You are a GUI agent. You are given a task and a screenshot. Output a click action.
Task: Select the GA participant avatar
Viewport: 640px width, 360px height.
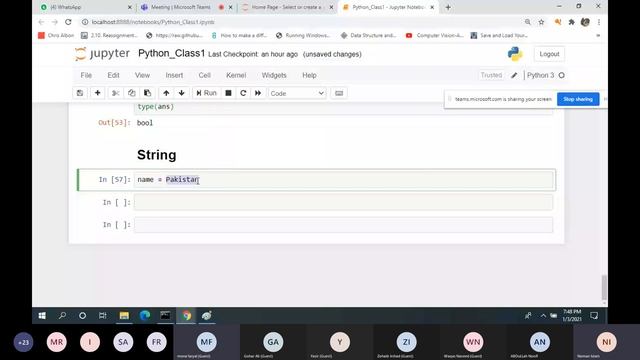pyautogui.click(x=273, y=342)
